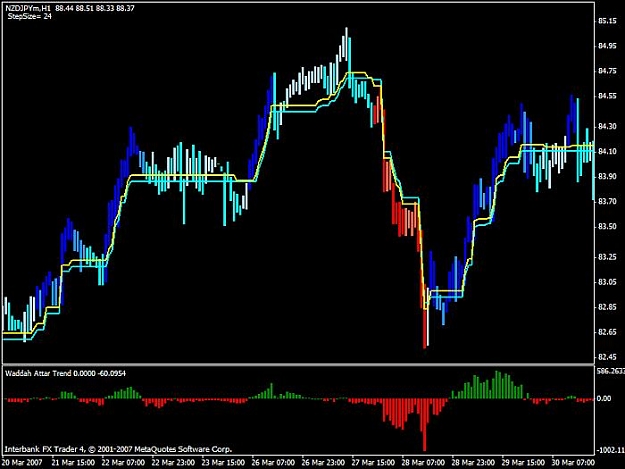Click the 586.2633 indicator scale maximum
This screenshot has width=625, height=469.
tap(611, 371)
